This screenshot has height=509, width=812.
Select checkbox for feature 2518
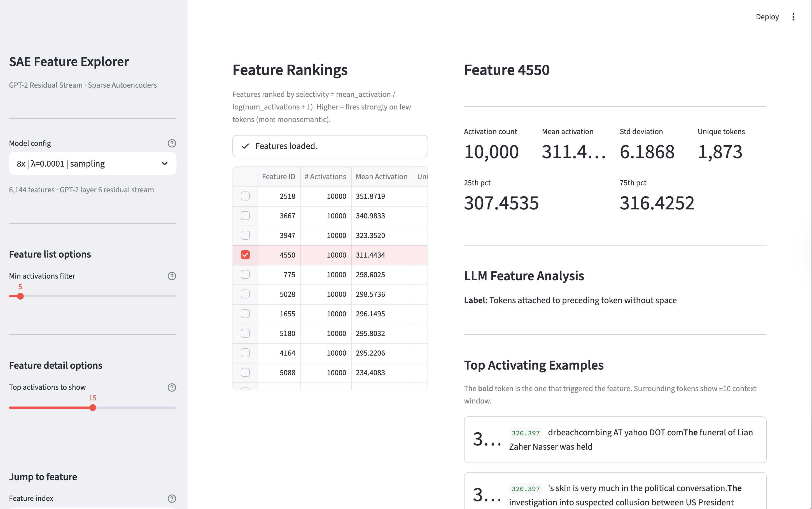pos(245,196)
